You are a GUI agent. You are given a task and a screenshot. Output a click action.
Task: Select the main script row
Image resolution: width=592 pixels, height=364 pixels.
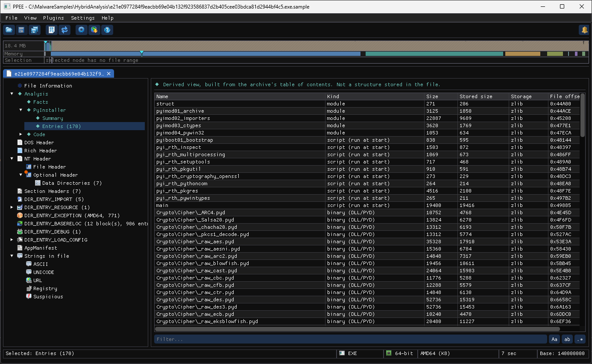coord(367,205)
